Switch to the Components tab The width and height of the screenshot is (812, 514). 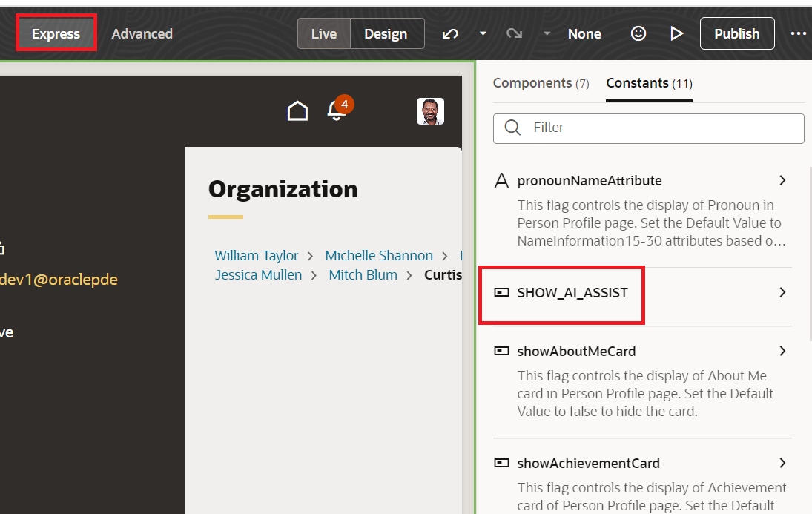click(x=541, y=83)
